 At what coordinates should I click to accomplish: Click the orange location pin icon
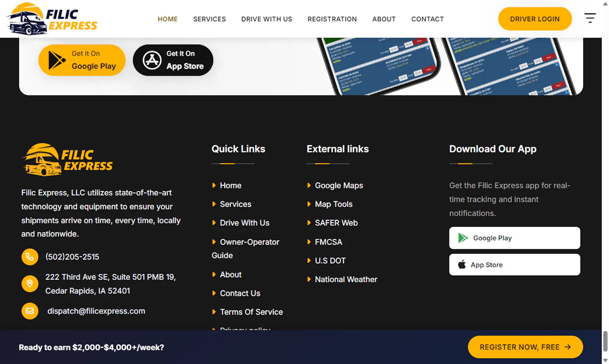tap(30, 284)
